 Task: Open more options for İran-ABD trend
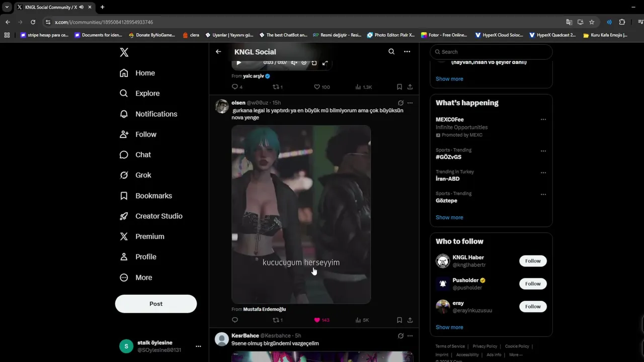[x=543, y=172]
